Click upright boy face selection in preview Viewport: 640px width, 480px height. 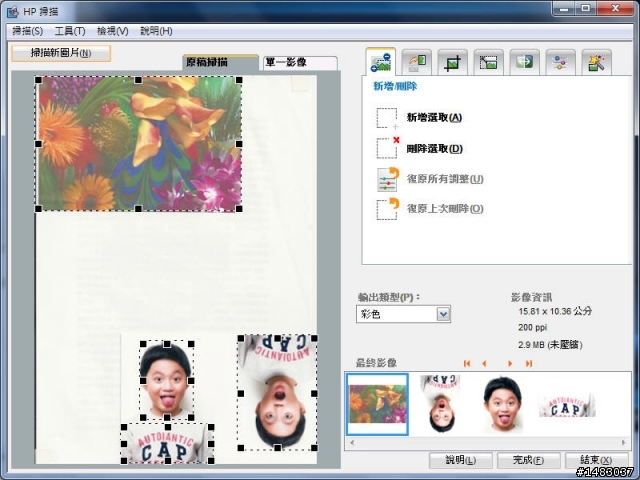[167, 380]
